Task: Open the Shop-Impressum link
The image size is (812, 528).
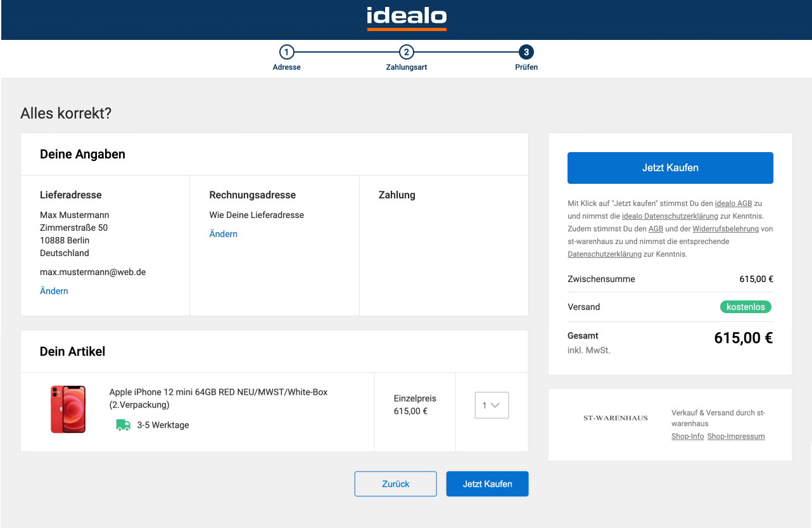Action: click(x=736, y=436)
